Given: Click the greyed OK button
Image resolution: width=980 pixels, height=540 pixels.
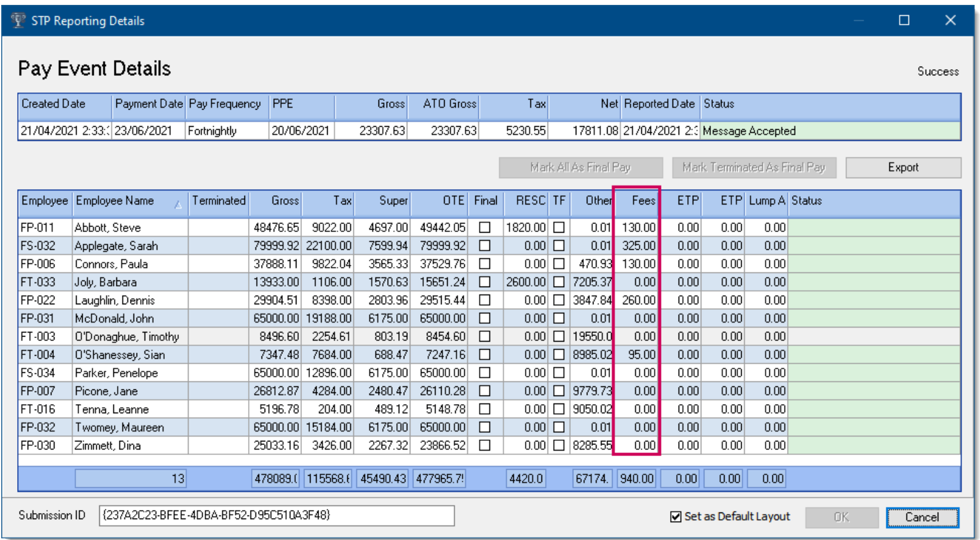Looking at the screenshot, I should point(842,517).
